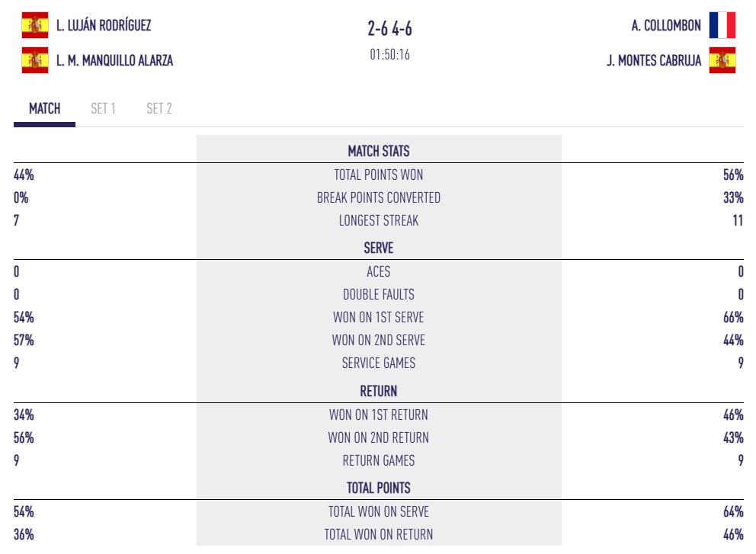Click Spain flag beside J. Montes Cabruja
Image resolution: width=756 pixels, height=554 pixels.
[722, 60]
